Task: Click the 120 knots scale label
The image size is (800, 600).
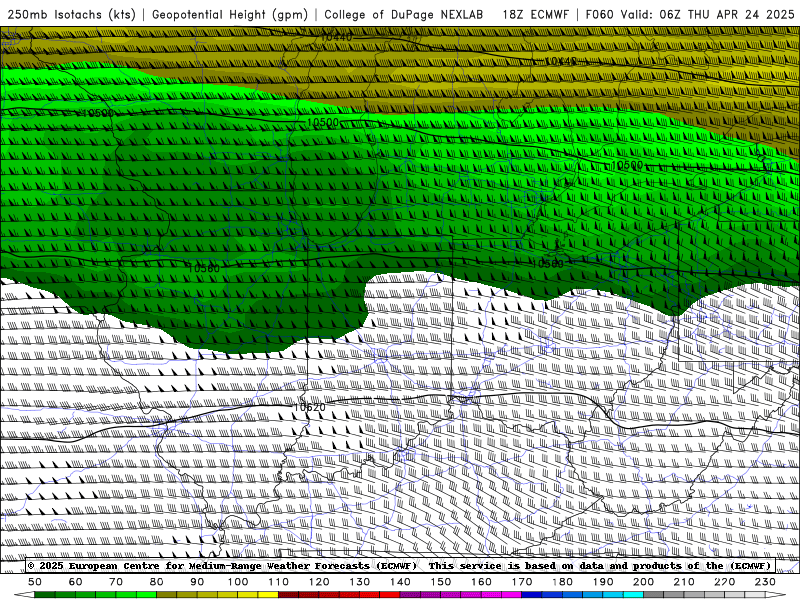Action: (x=319, y=582)
